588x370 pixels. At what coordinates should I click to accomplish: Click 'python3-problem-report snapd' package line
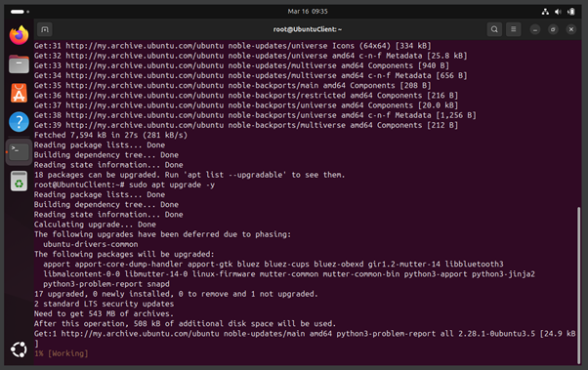[106, 284]
